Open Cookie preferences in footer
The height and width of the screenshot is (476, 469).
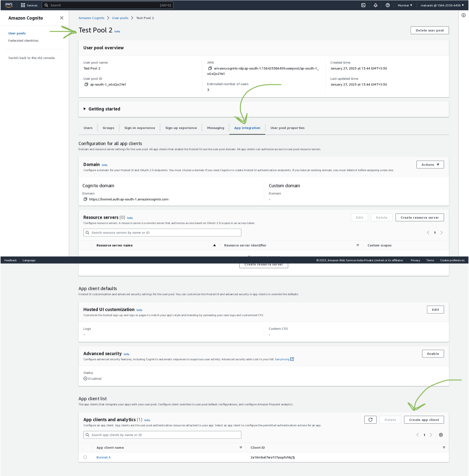(452, 260)
